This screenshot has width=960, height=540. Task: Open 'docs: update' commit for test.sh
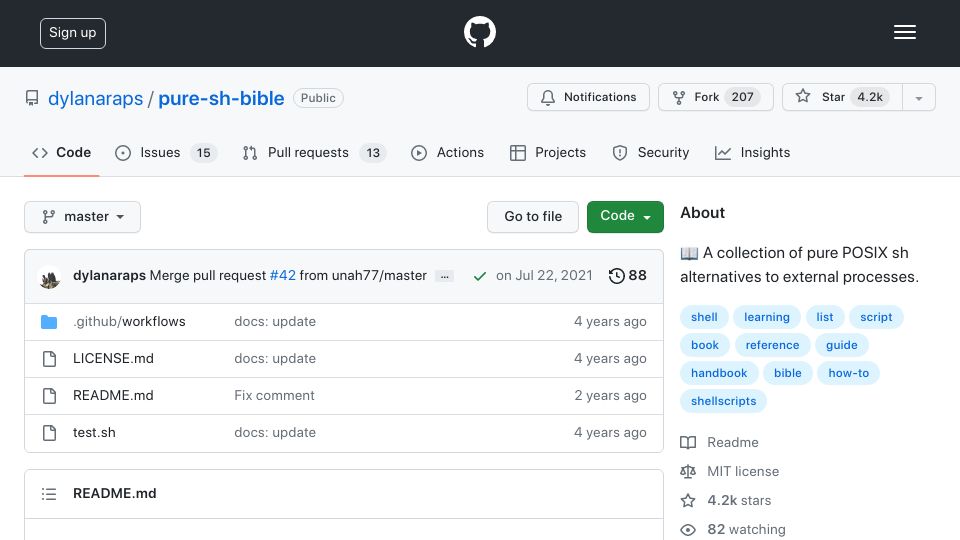coord(275,432)
